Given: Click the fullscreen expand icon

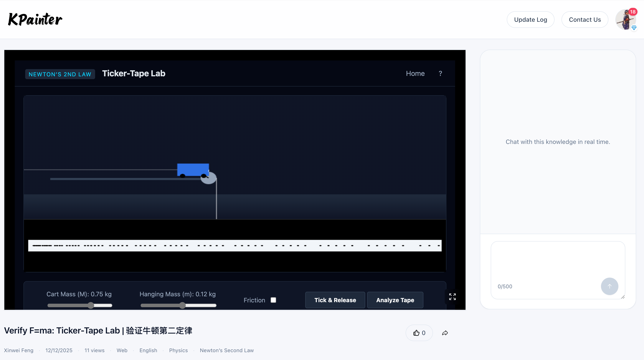Looking at the screenshot, I should (452, 297).
